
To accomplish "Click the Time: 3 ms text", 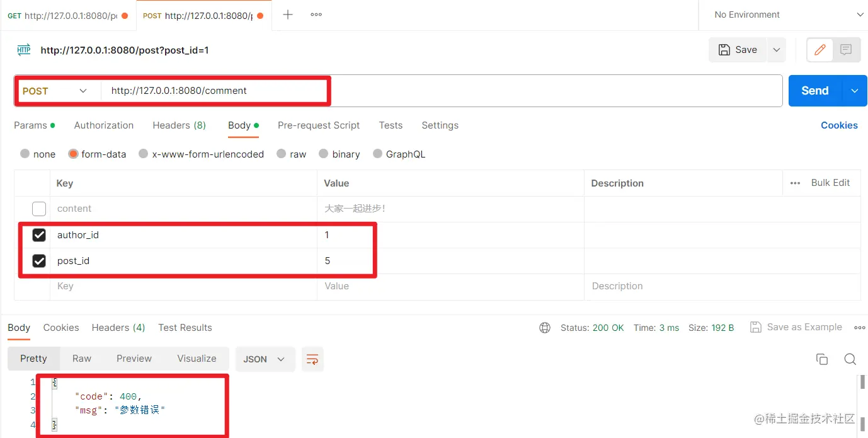I will 656,328.
